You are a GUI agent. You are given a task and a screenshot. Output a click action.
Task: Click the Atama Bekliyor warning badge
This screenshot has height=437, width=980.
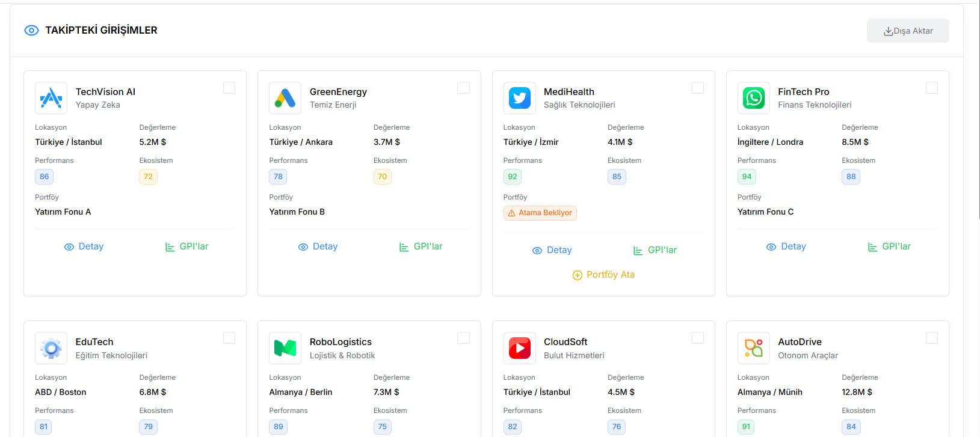tap(540, 213)
